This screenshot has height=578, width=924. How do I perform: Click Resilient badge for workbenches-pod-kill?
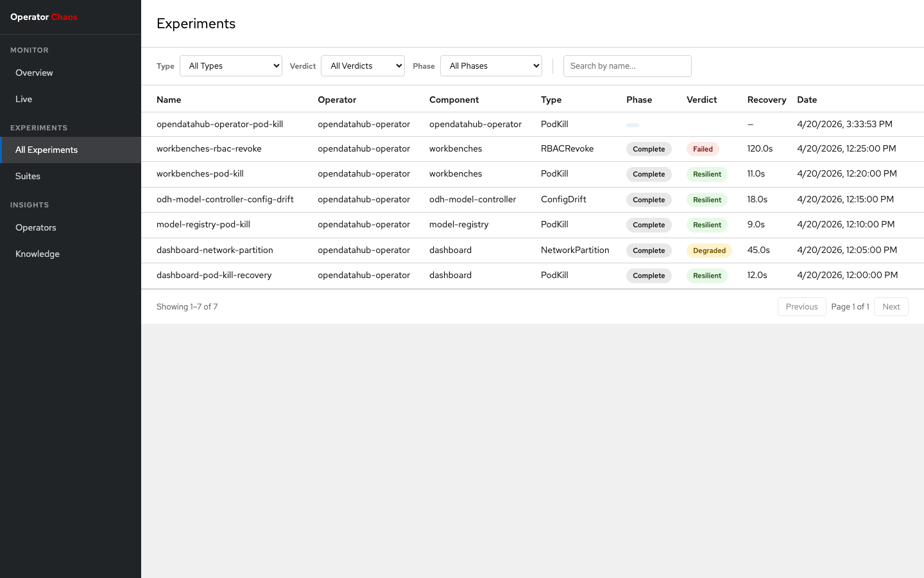707,174
